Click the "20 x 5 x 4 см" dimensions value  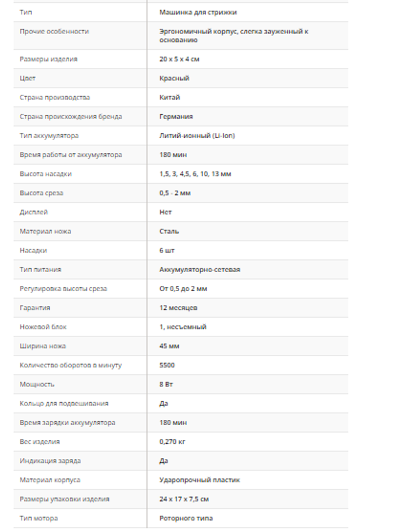[179, 59]
